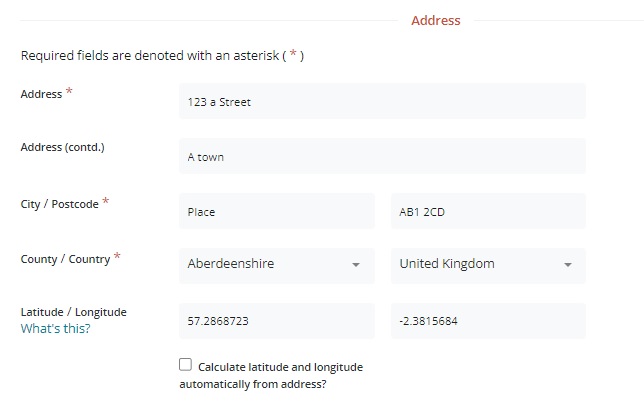Click the "City / Postcode" label
The image size is (644, 402).
tap(60, 204)
